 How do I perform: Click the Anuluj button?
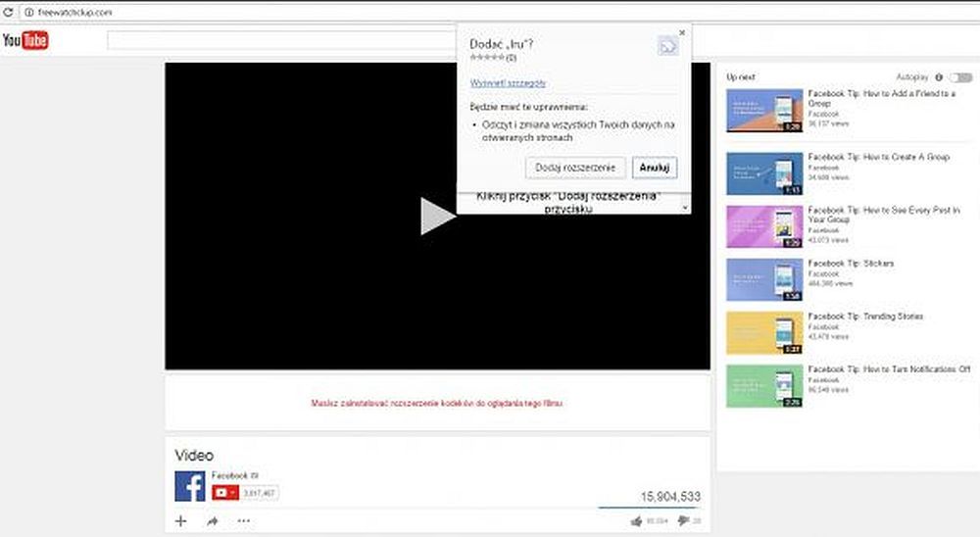pos(655,168)
